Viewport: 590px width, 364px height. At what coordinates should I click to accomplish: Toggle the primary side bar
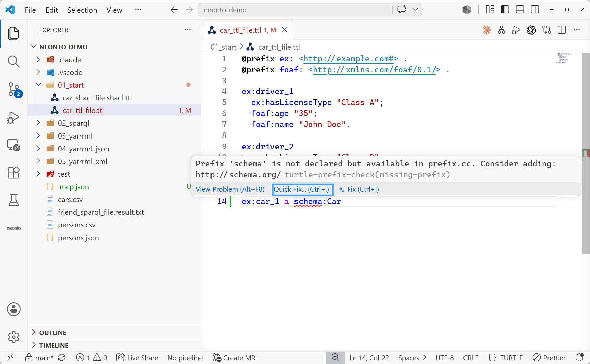505,10
